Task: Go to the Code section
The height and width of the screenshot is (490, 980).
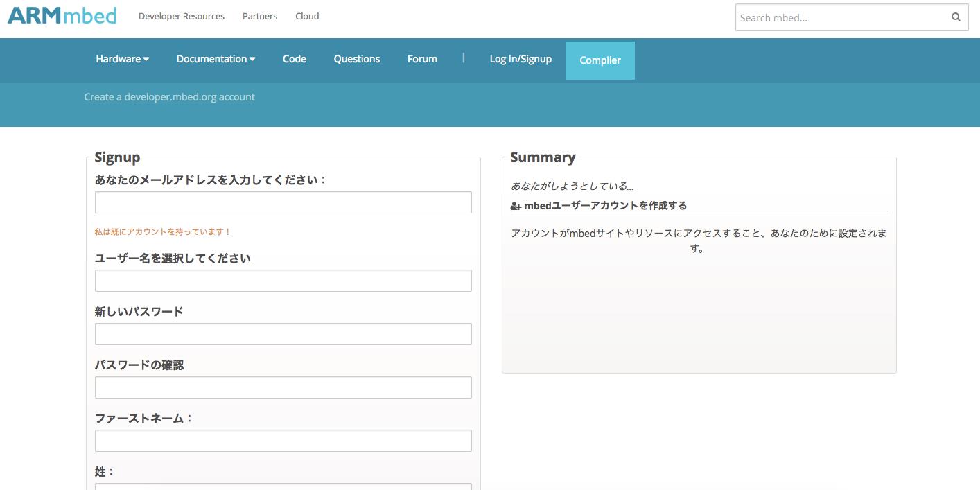Action: [x=295, y=59]
